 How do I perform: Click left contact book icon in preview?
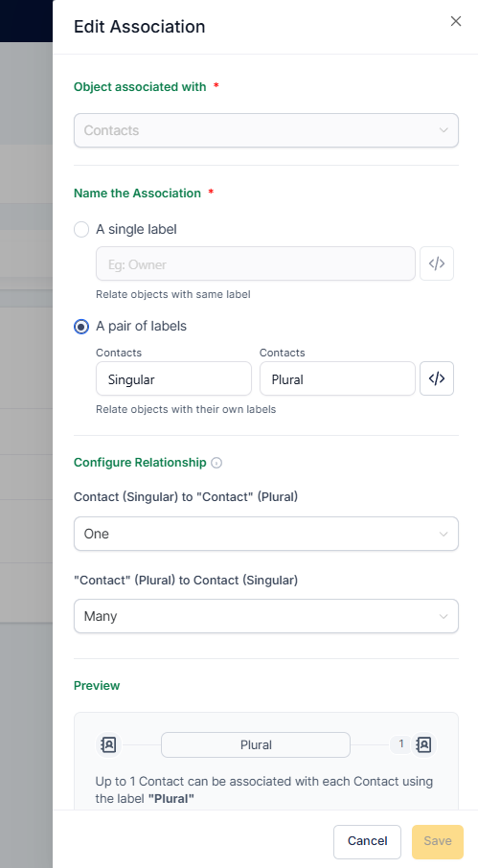(109, 744)
